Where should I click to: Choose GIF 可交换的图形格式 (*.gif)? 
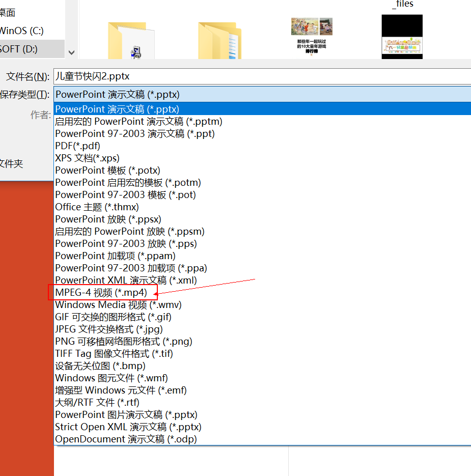(262, 317)
